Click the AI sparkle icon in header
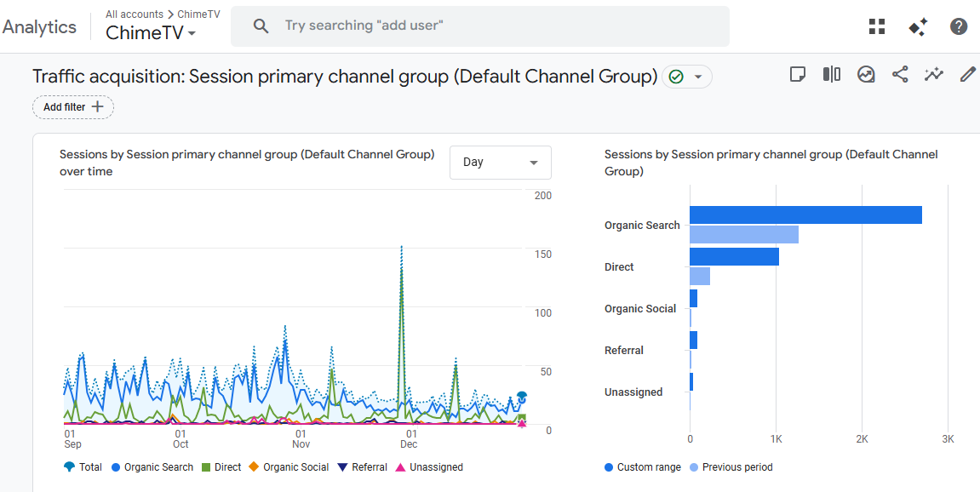 918,26
